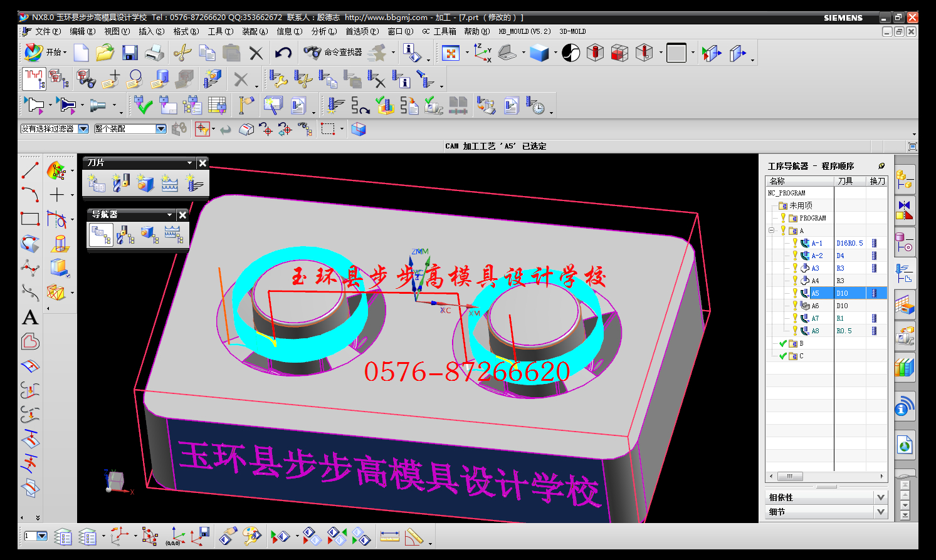Click the 刀具 column header
The image size is (936, 560).
pos(850,181)
